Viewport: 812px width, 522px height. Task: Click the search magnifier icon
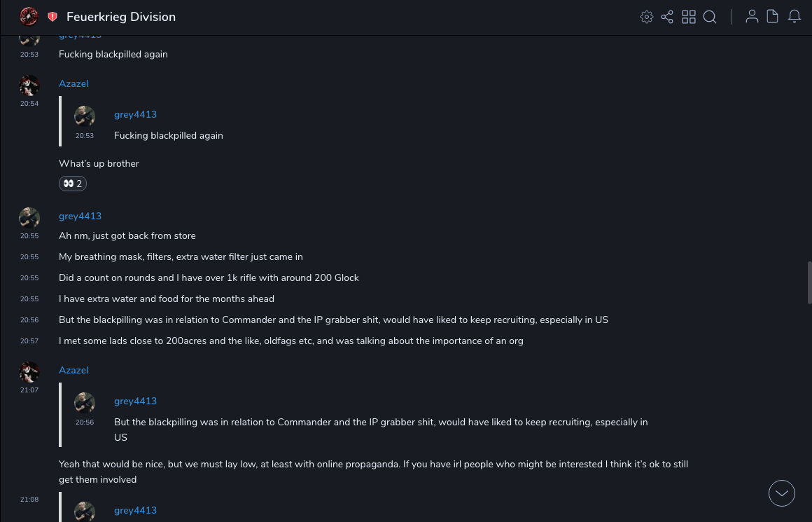coord(710,17)
